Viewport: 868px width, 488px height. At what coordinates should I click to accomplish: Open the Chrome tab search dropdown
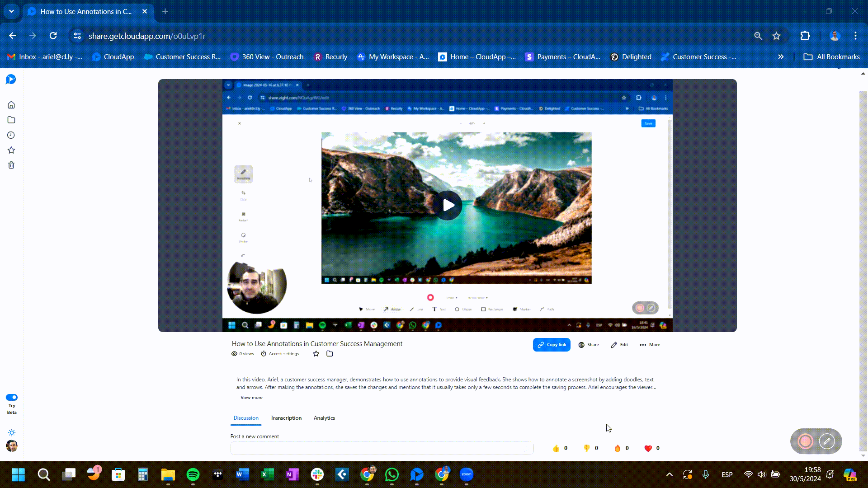pyautogui.click(x=11, y=11)
